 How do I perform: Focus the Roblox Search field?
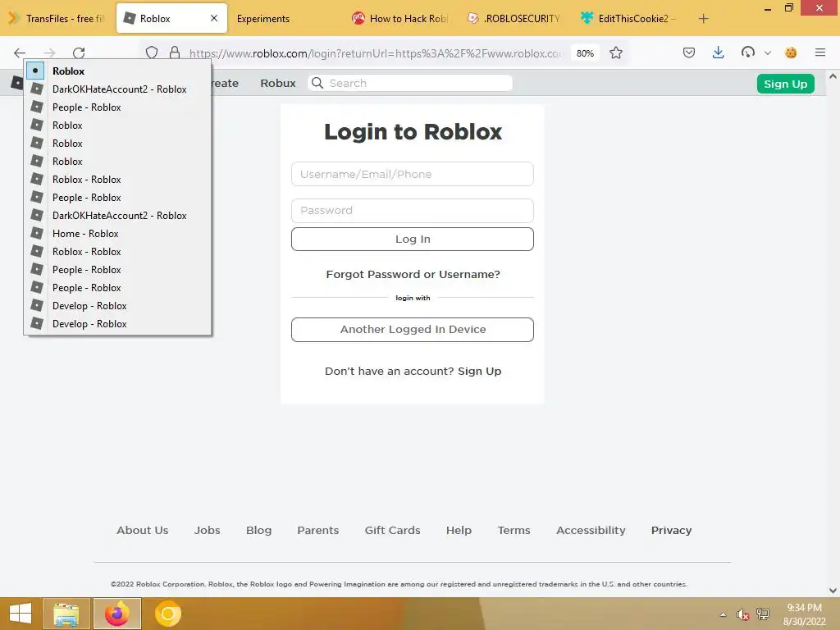click(x=410, y=83)
